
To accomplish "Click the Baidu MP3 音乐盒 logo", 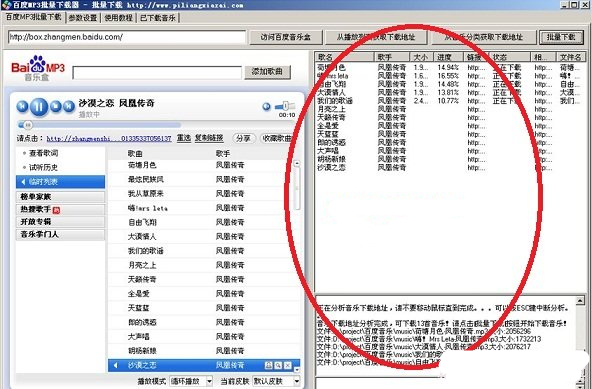I will 38,69.
